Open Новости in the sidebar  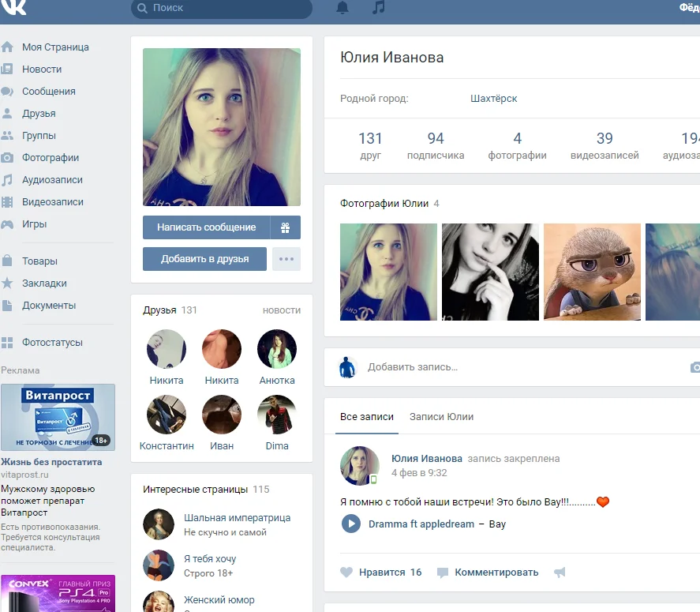pos(42,69)
